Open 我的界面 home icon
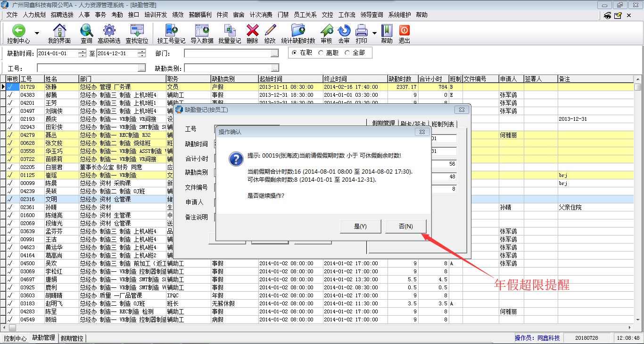644x344 pixels. [x=59, y=31]
